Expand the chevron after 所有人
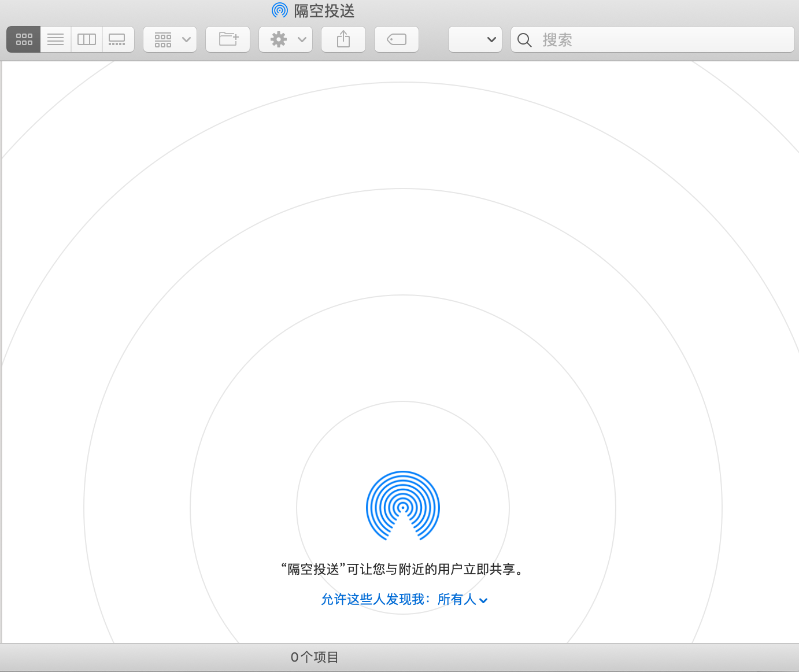The width and height of the screenshot is (799, 672). click(x=483, y=600)
